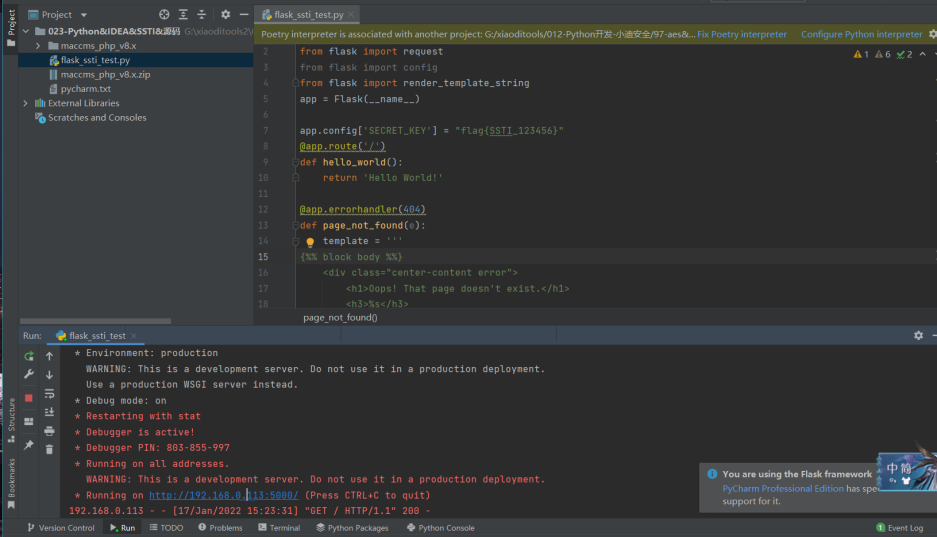Viewport: 937px width, 537px height.
Task: Click the weak warning count showing 6
Action: click(x=883, y=54)
